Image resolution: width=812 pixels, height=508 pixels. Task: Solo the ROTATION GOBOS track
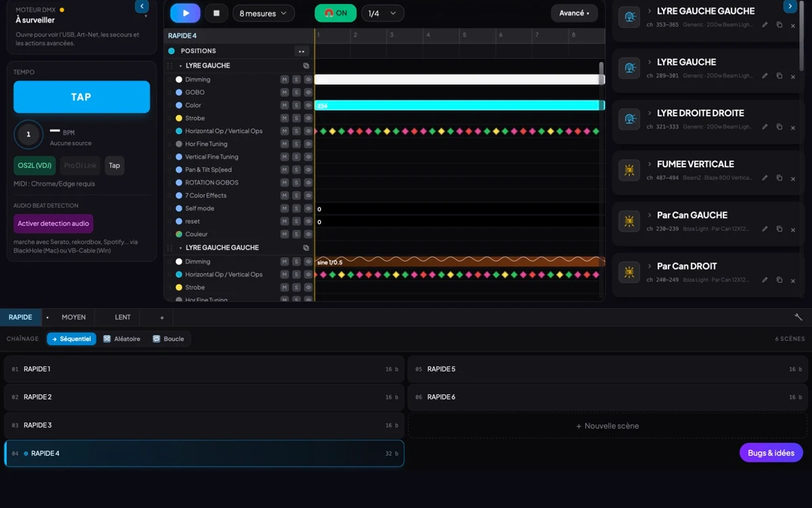(296, 182)
